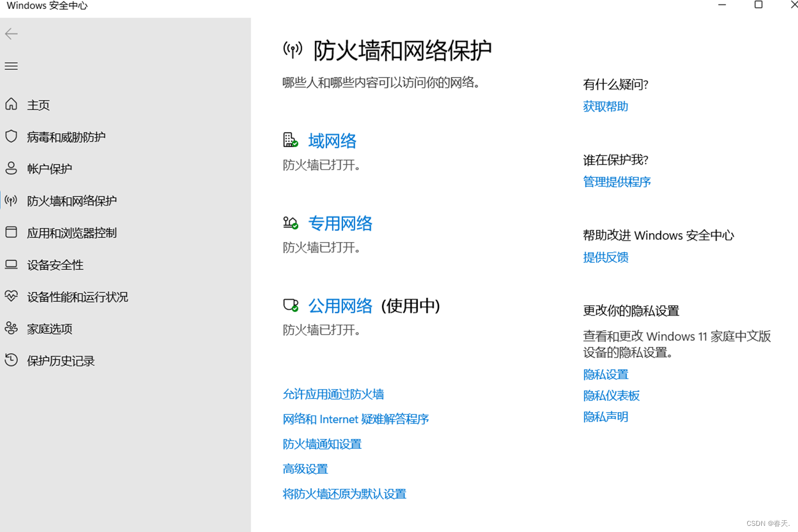Open the hamburger navigation menu
This screenshot has height=532, width=798.
11,66
